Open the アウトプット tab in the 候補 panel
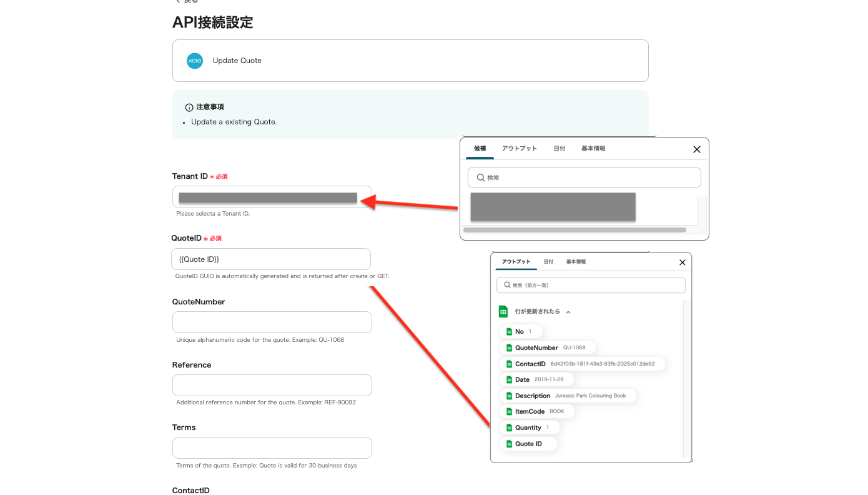This screenshot has height=495, width=868. coord(520,149)
